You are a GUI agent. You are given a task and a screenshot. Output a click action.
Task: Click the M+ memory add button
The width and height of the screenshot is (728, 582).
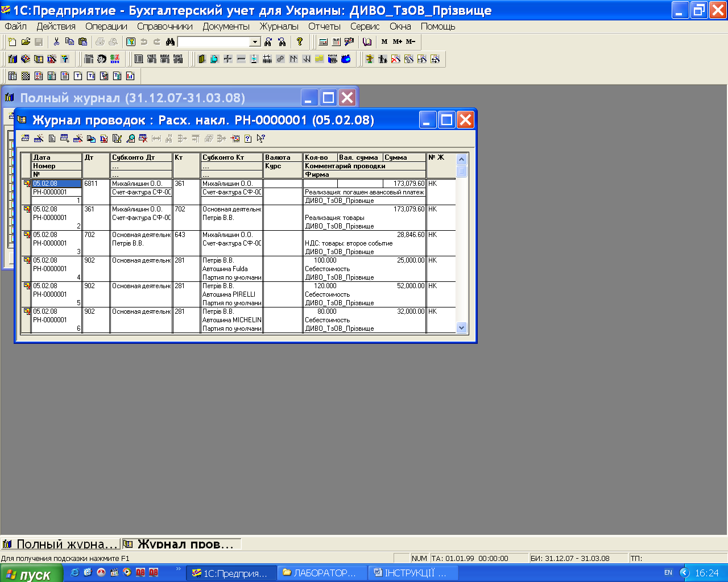point(397,41)
